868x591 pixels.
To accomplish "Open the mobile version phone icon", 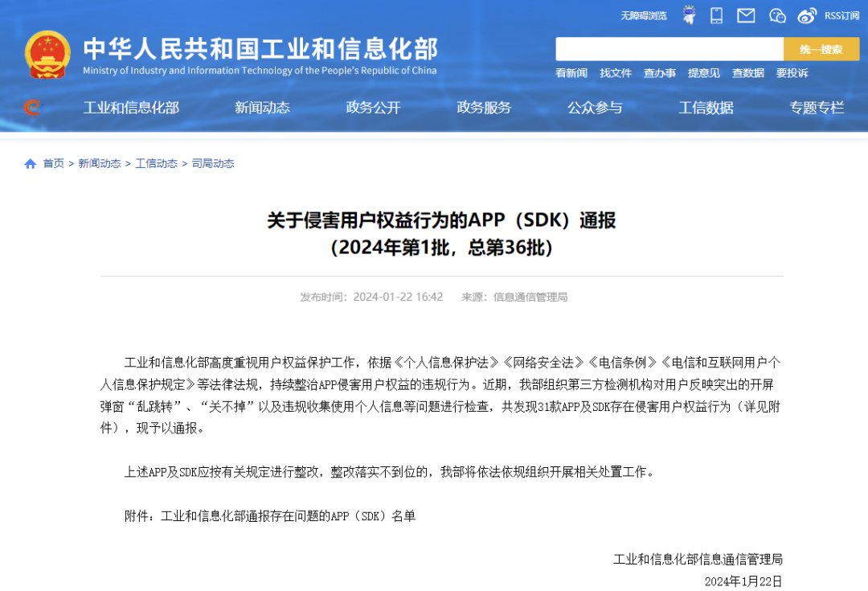I will (716, 15).
